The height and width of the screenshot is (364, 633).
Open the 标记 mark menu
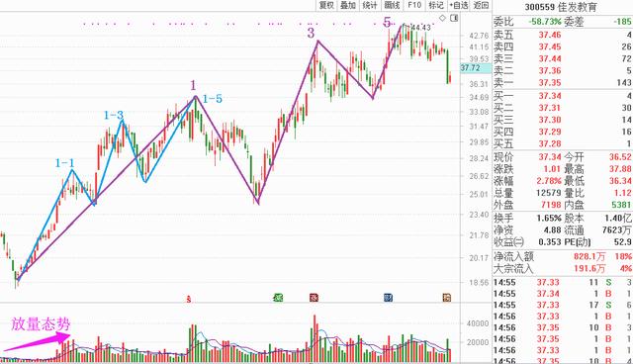point(436,5)
